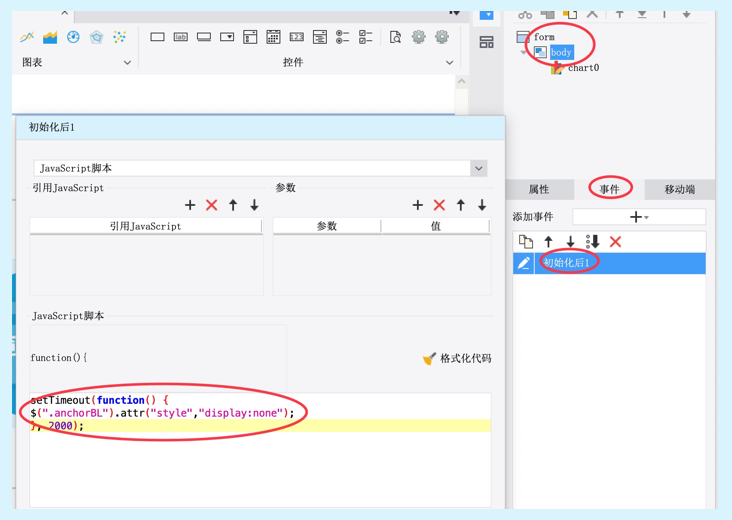Delete parameter with the red X

click(439, 205)
